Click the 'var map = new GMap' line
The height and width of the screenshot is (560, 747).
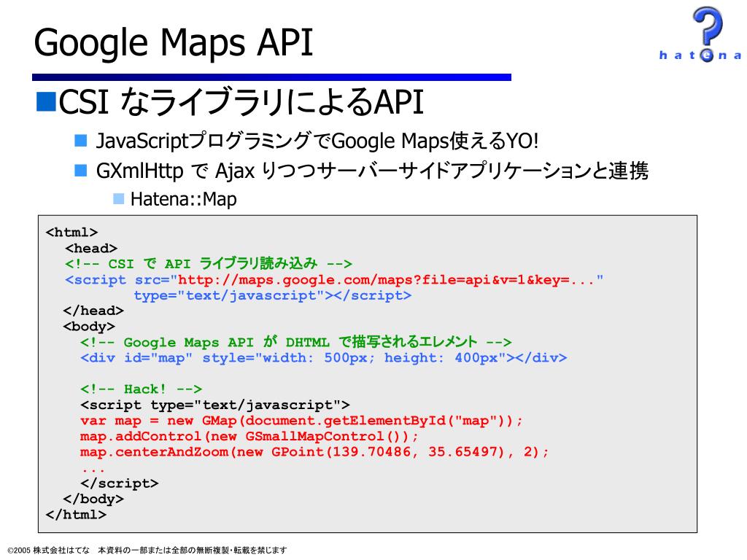[x=301, y=421]
